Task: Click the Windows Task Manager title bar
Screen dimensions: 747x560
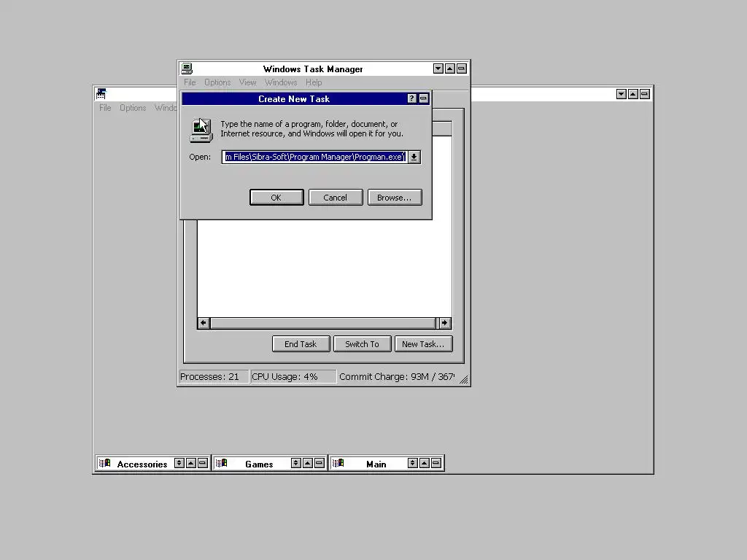Action: tap(313, 69)
